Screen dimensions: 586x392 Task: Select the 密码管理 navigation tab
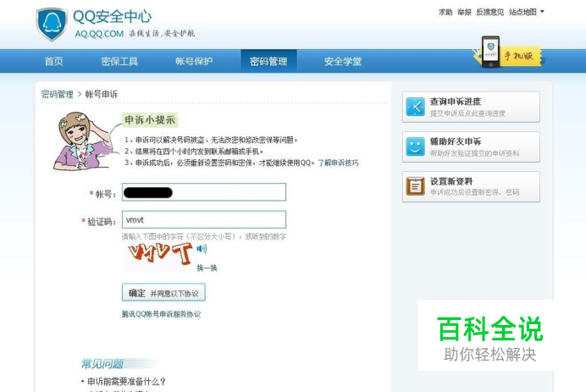click(268, 61)
